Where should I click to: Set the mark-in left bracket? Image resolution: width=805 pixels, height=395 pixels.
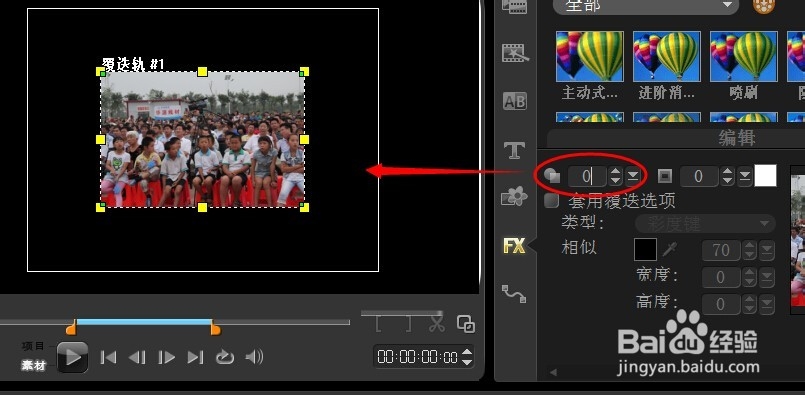[378, 324]
